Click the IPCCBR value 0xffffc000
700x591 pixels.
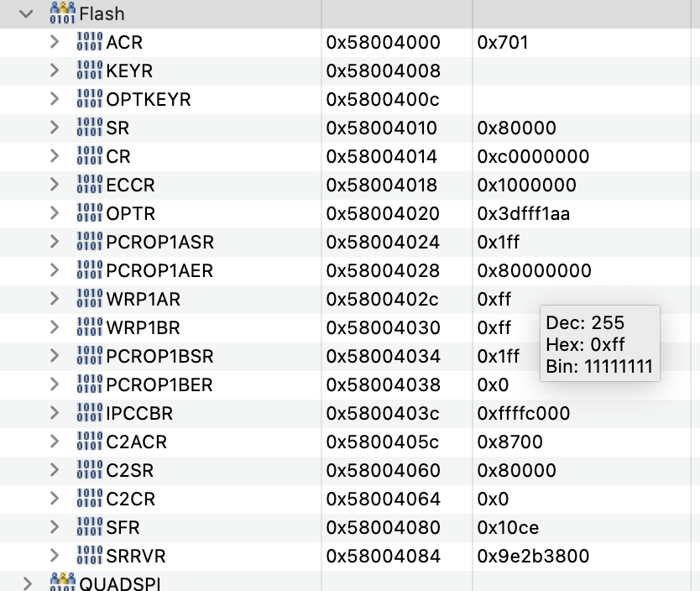point(524,413)
